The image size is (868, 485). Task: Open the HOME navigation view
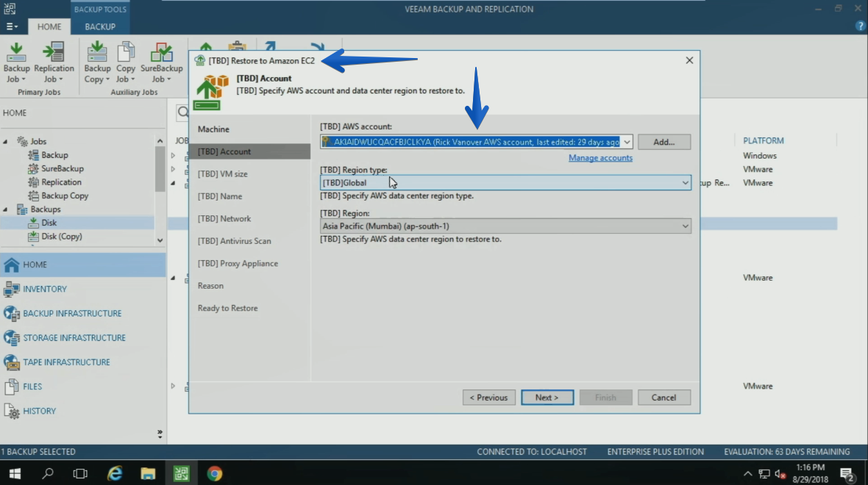click(x=83, y=265)
